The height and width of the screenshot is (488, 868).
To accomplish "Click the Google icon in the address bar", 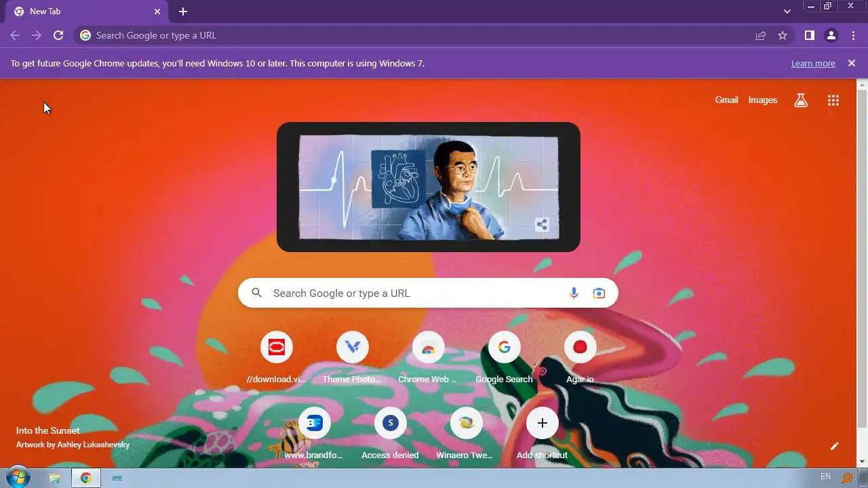I will tap(85, 35).
